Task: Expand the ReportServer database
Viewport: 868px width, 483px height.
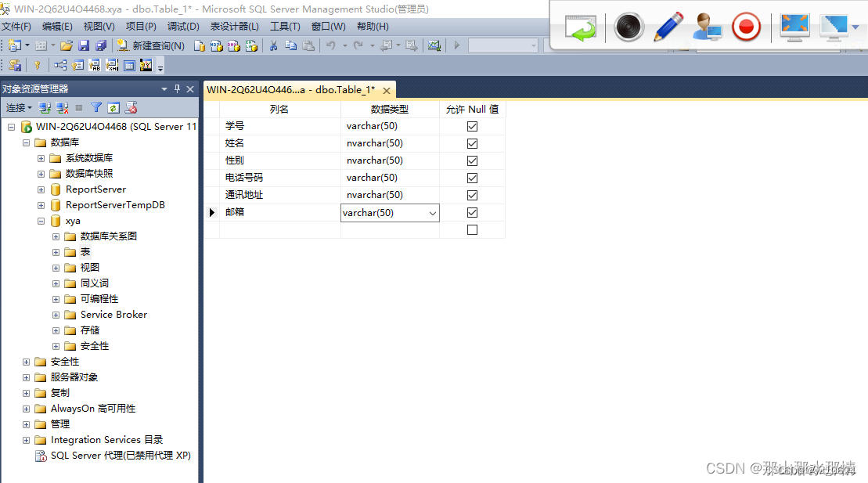Action: pyautogui.click(x=41, y=189)
